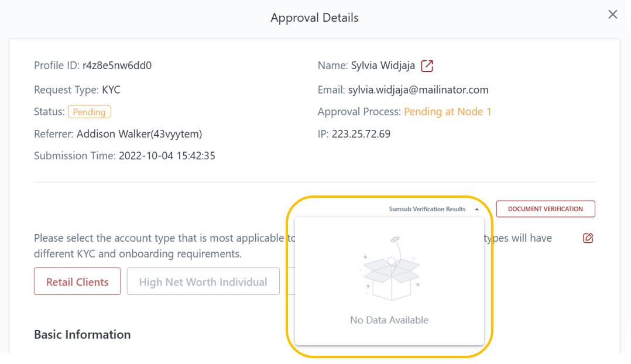Click the orange Pending status badge
The height and width of the screenshot is (364, 631).
(89, 112)
